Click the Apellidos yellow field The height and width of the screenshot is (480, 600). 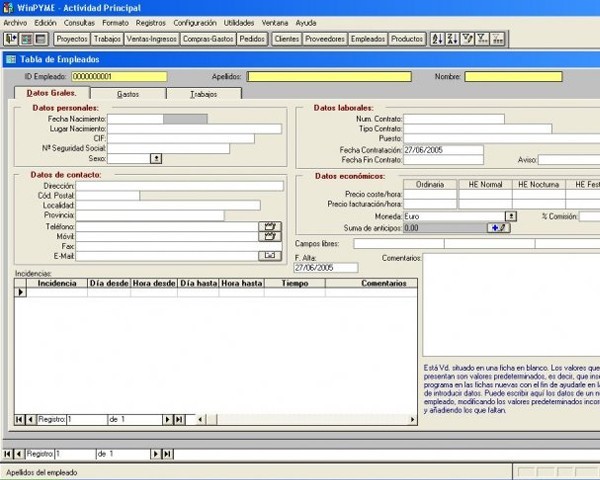pos(329,77)
